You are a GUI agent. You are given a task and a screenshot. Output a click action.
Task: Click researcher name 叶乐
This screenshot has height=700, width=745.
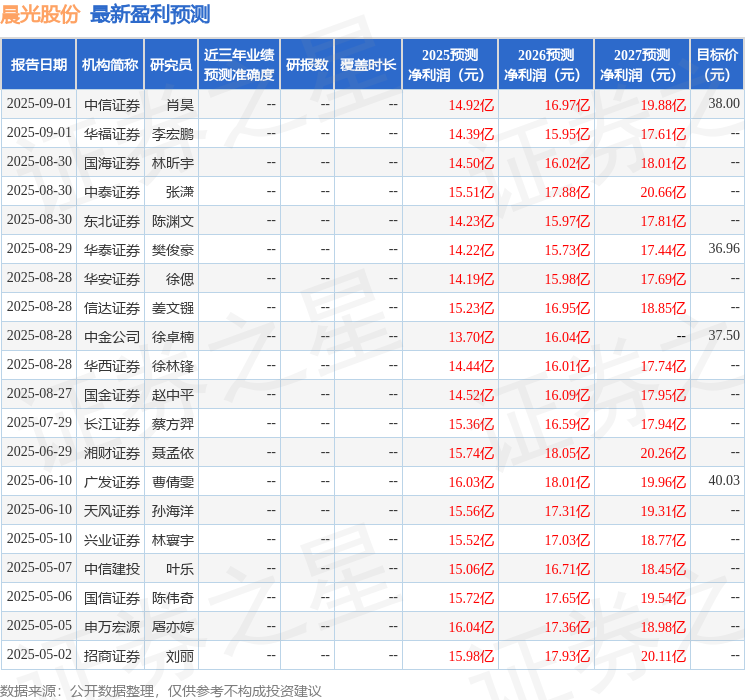click(180, 569)
